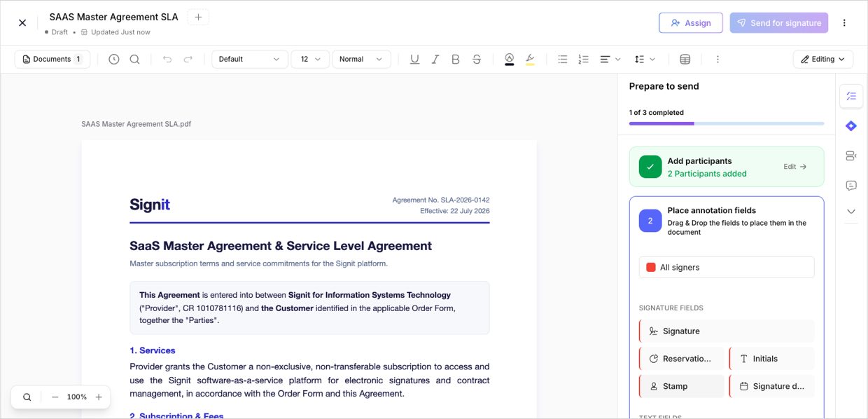The image size is (868, 419).
Task: Open the All signers selector
Action: 727,267
